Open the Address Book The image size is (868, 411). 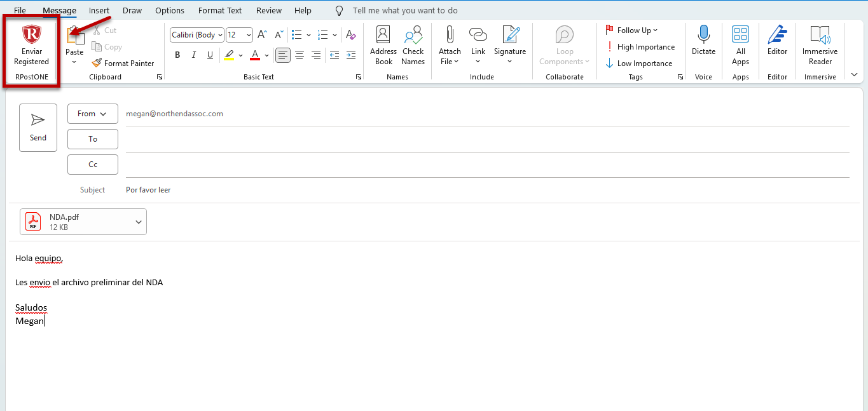[383, 46]
